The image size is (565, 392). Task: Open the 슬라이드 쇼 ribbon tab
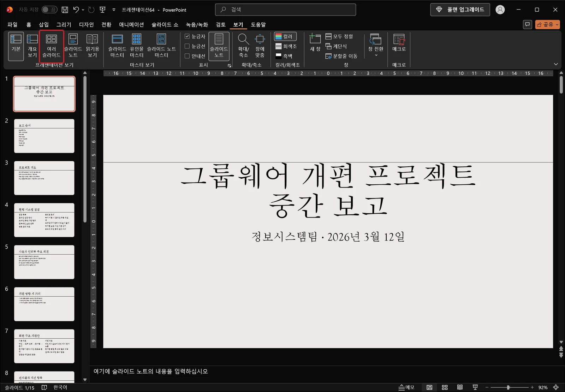[165, 24]
